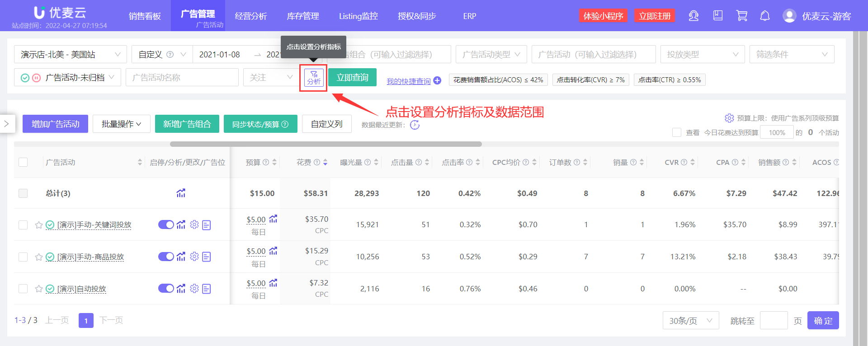Click the 预算 column help icon
868x346 pixels.
tap(266, 162)
